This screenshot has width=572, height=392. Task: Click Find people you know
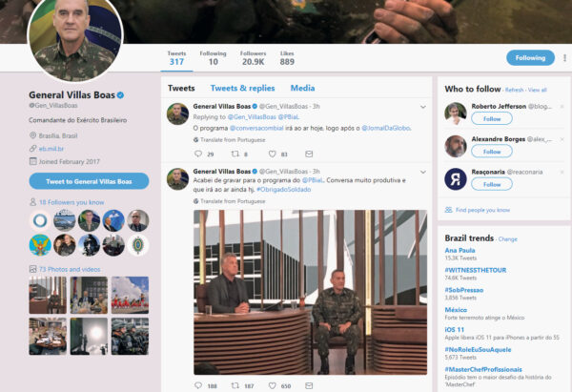click(482, 210)
